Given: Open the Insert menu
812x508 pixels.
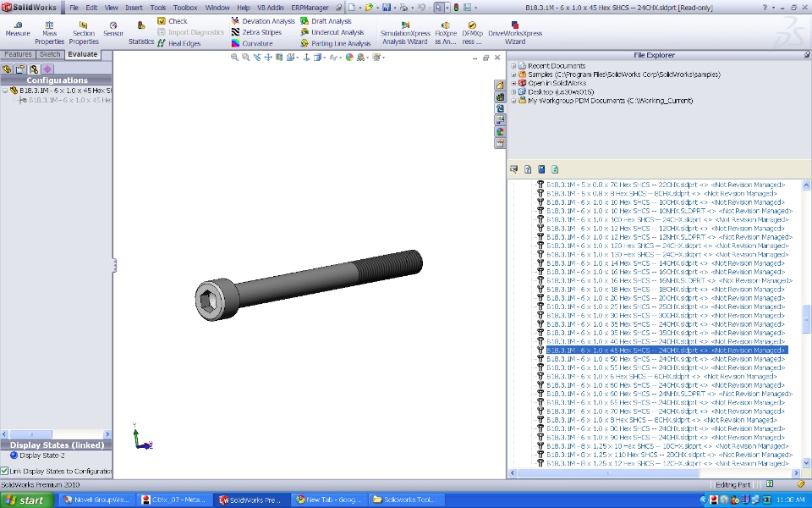Looking at the screenshot, I should point(134,8).
